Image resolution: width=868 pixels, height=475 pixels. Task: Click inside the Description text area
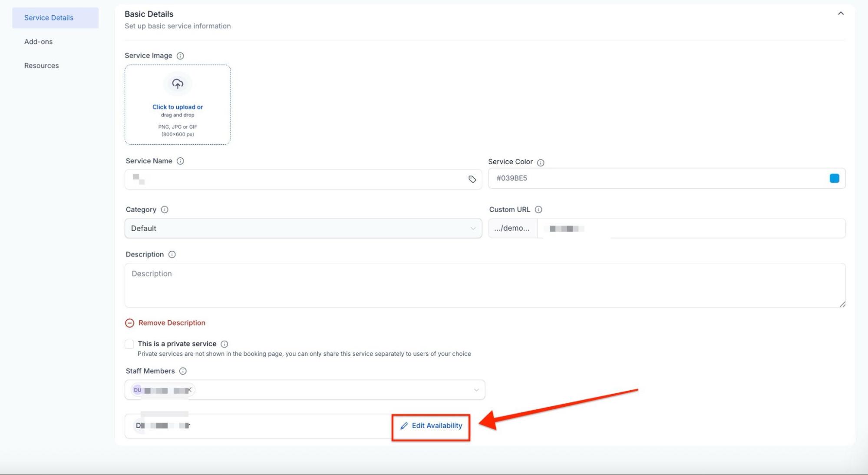pyautogui.click(x=484, y=286)
